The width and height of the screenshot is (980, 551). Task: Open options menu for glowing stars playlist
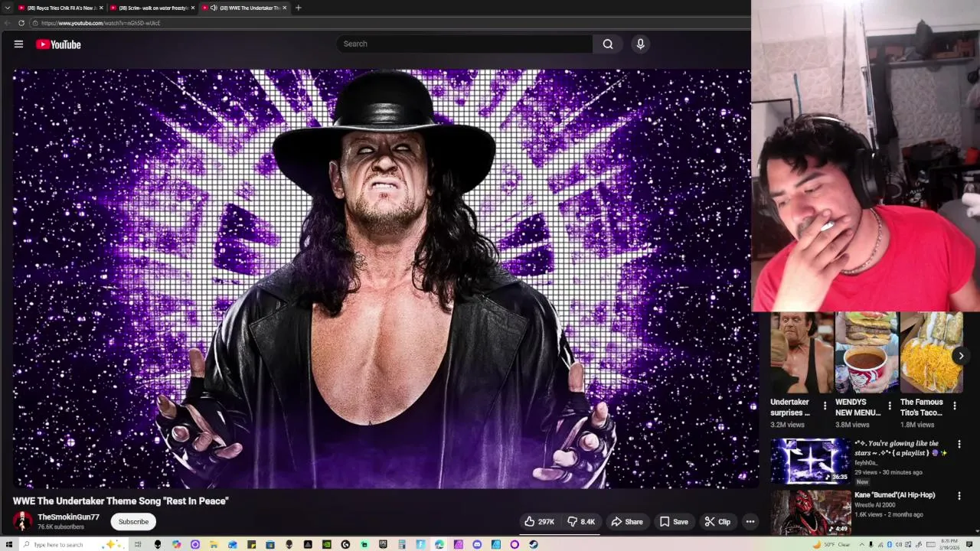pyautogui.click(x=959, y=445)
